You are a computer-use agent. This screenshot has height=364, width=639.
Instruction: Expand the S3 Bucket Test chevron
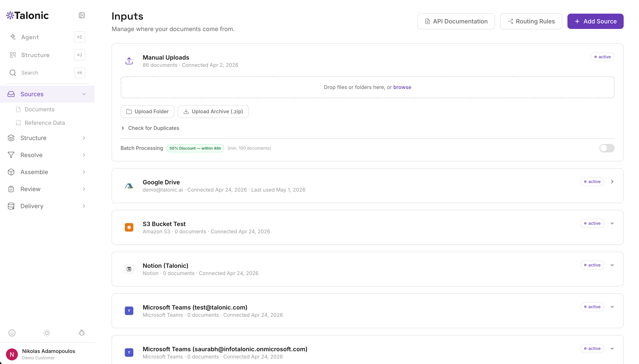(x=612, y=224)
